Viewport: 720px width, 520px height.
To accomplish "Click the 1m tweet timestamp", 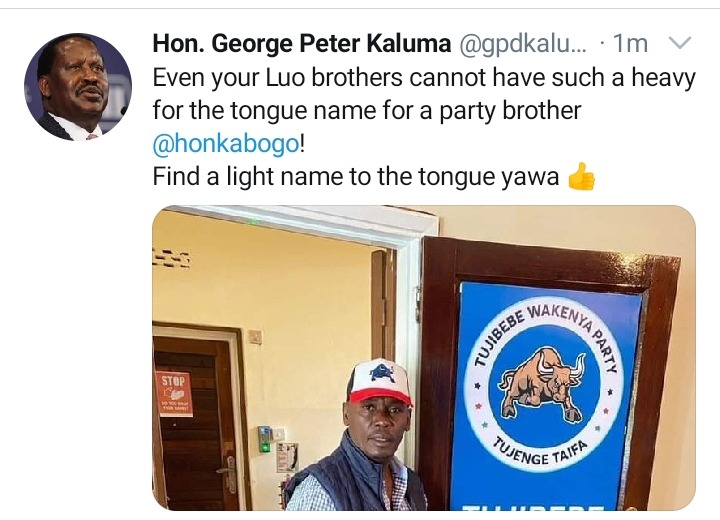I will [x=630, y=44].
